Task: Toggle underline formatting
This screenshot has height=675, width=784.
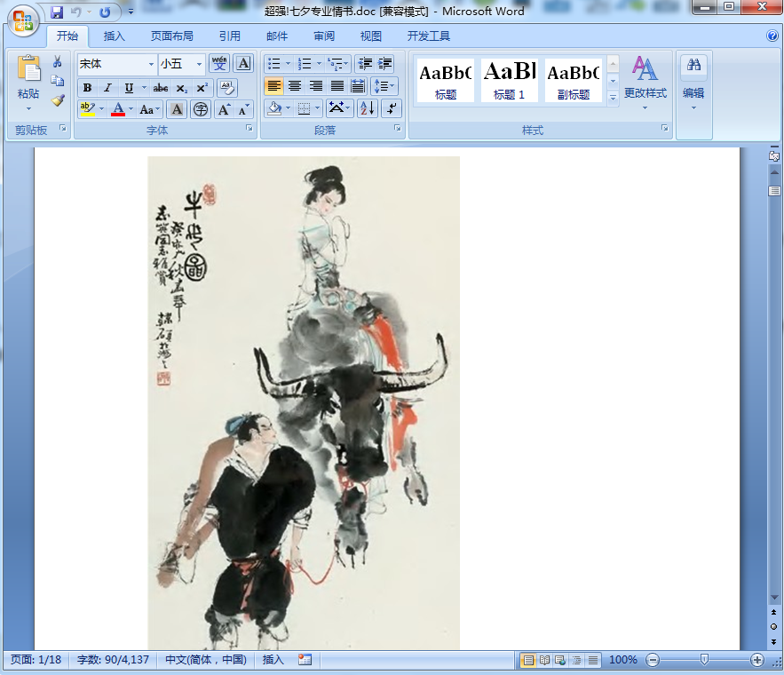Action: click(129, 88)
